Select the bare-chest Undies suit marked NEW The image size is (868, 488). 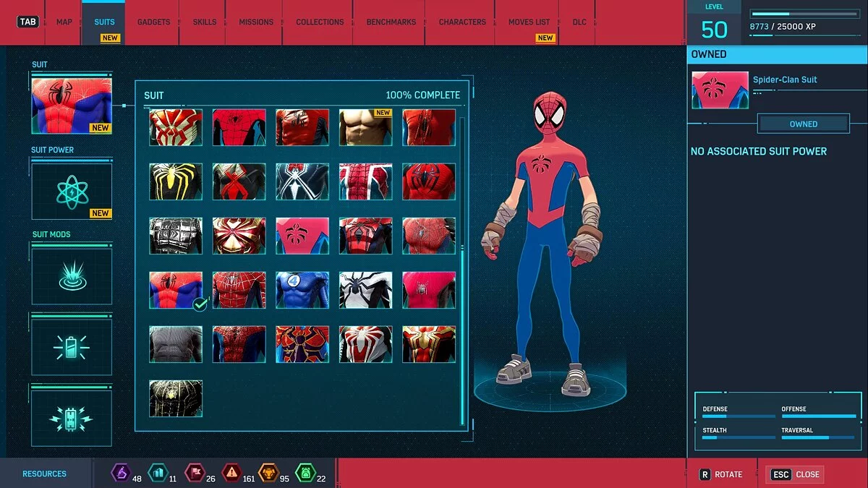tap(365, 128)
